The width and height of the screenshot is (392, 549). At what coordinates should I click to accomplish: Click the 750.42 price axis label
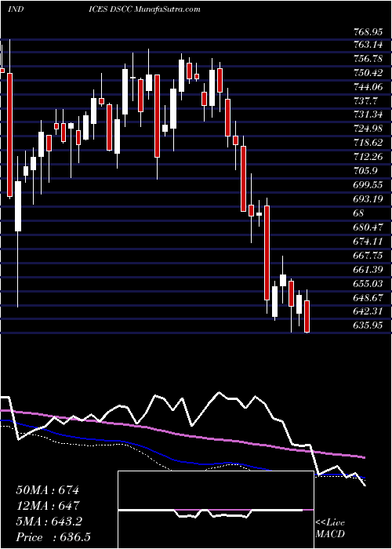(368, 72)
